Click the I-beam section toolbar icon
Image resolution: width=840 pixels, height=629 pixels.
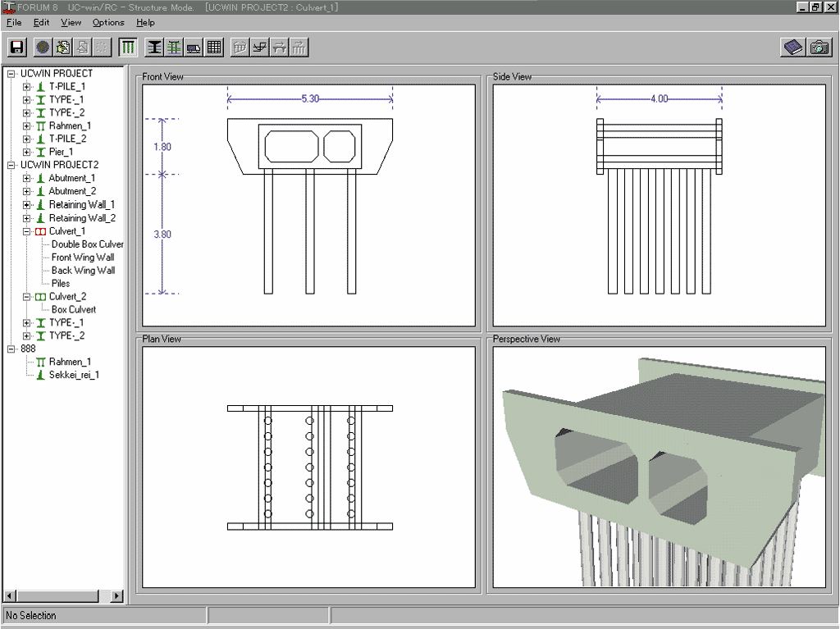154,48
